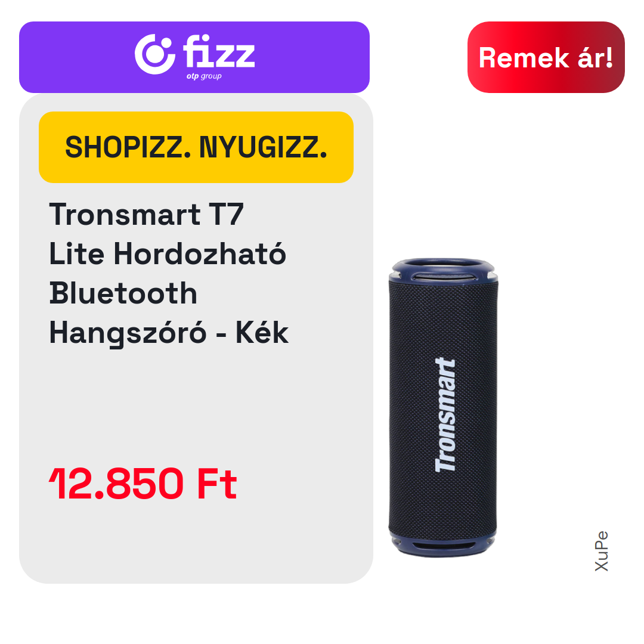Click the grey product info card background
This screenshot has width=644, height=644.
(x=196, y=411)
